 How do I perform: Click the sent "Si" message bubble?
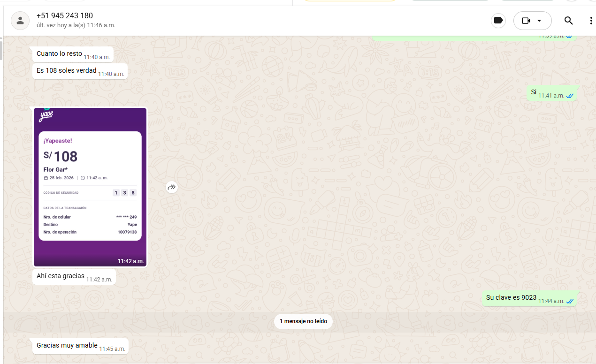(534, 92)
